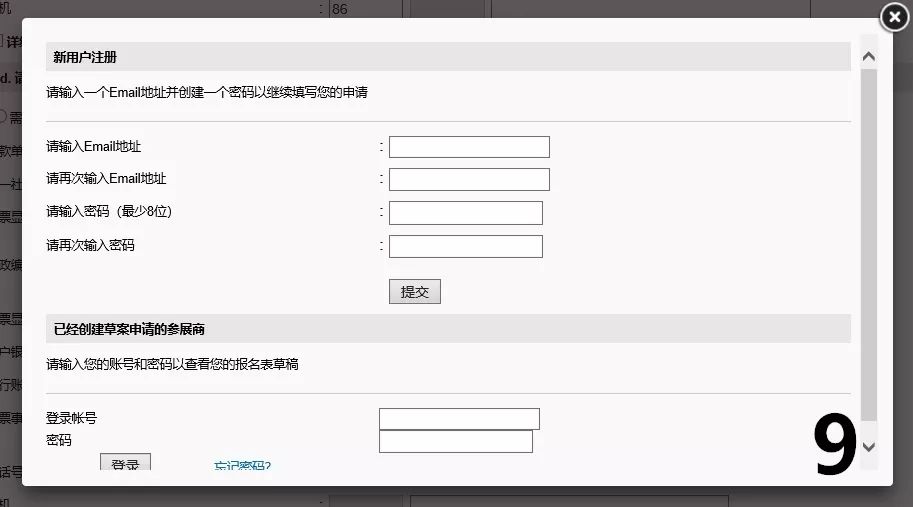Screen dimensions: 913x507
Task: Click the 已经创建草案申请的参展商 section header
Action: pyautogui.click(x=129, y=329)
